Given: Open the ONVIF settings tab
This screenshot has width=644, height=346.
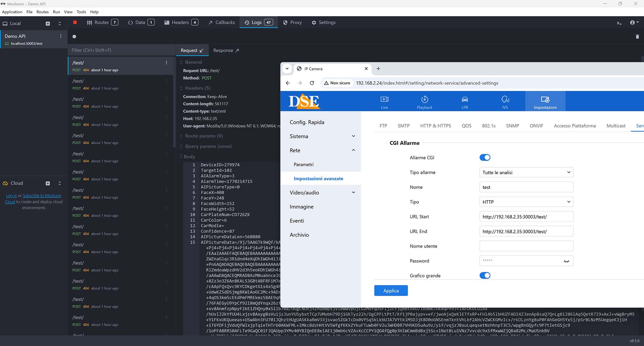Looking at the screenshot, I should (x=536, y=126).
